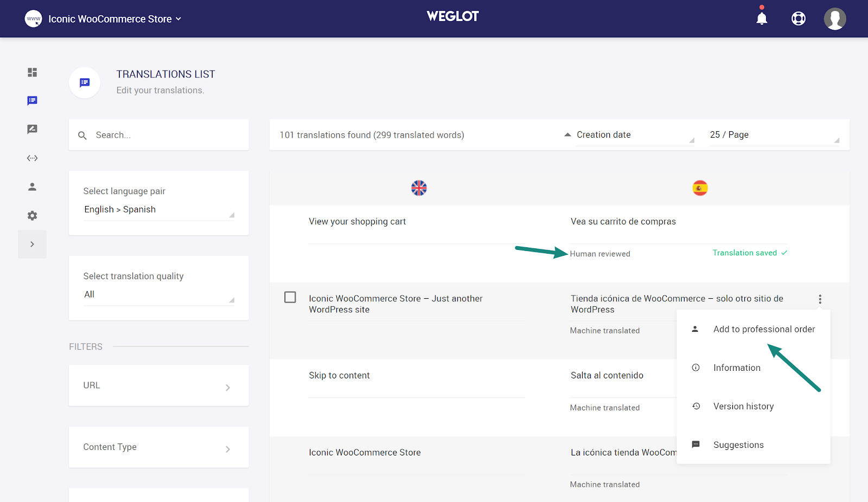Open the English > Spanish language pair dropdown
The width and height of the screenshot is (868, 502).
coord(159,210)
